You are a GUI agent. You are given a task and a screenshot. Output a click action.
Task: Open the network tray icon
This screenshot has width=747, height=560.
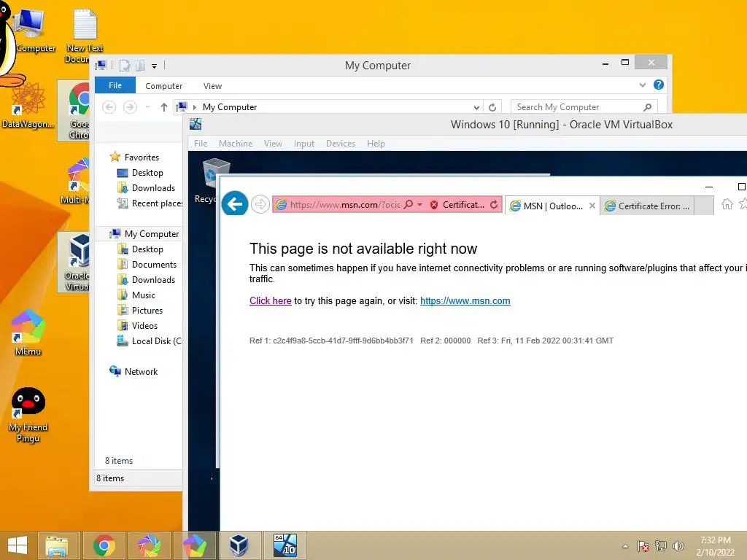point(661,546)
